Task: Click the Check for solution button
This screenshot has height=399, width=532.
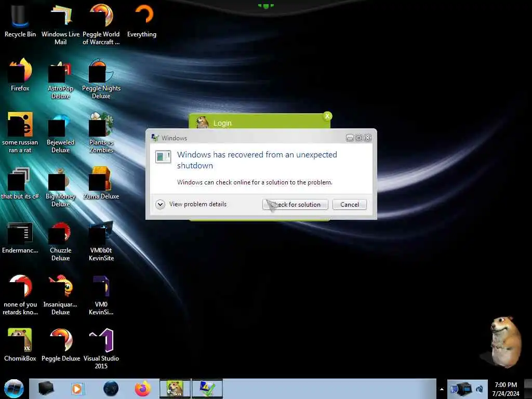Action: 295,205
